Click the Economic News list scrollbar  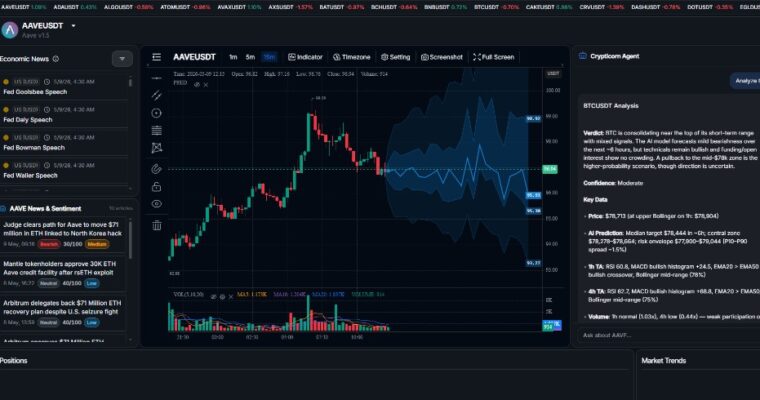130,82
